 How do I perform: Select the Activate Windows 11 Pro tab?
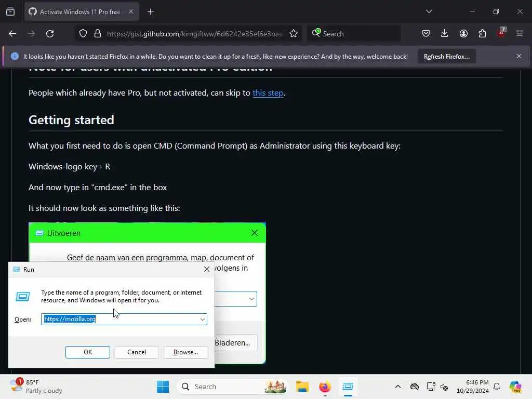pos(82,11)
